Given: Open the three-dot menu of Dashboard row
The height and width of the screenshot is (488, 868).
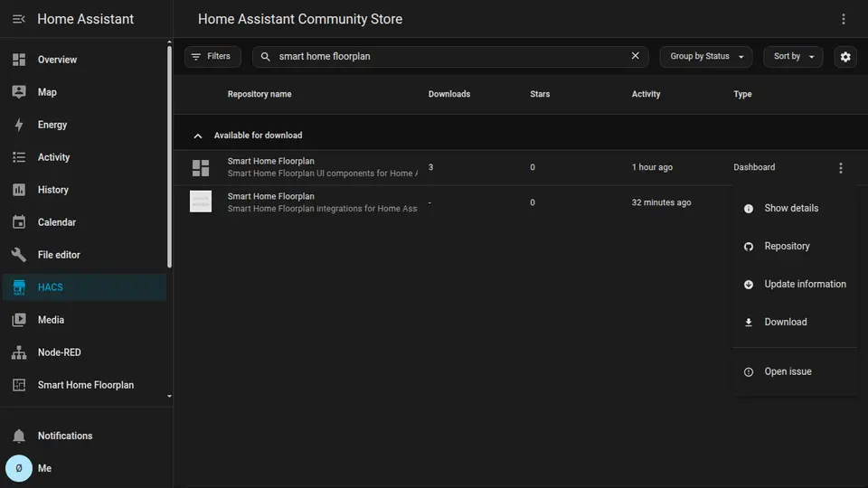Looking at the screenshot, I should click(x=840, y=168).
